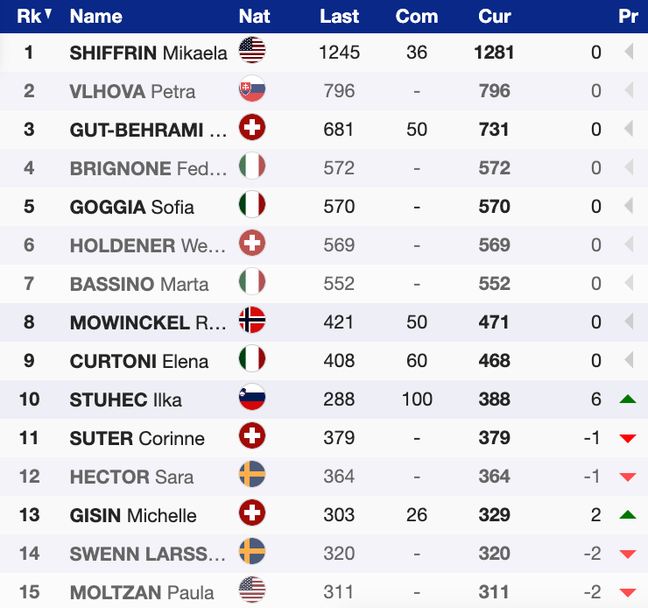Click the Sweden flag next to Hector
The image size is (648, 608).
(x=252, y=475)
